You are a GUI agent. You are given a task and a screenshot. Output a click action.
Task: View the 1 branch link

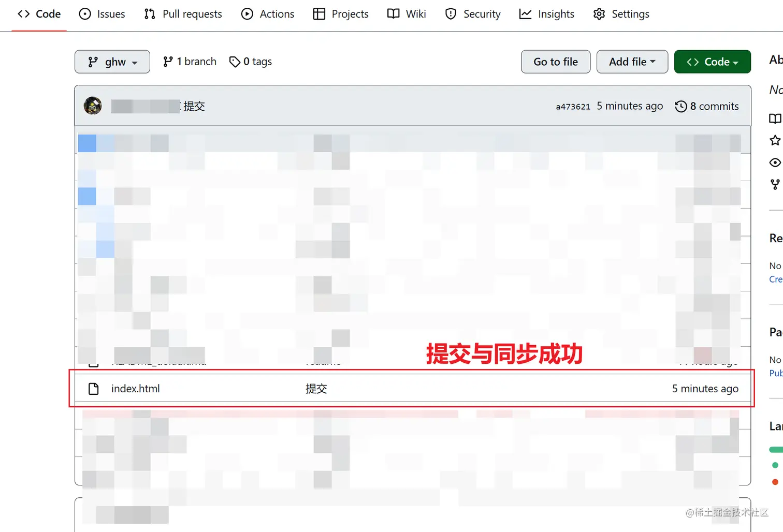[190, 62]
